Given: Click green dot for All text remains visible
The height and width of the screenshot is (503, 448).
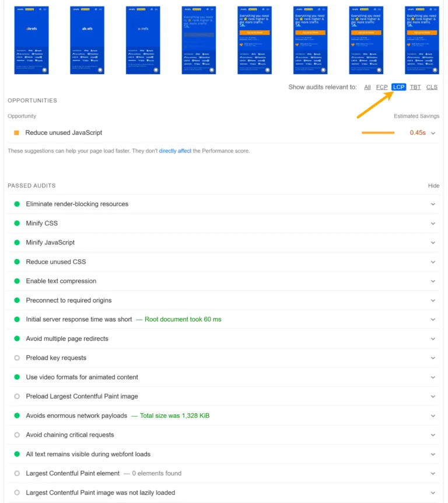Looking at the screenshot, I should (x=17, y=454).
